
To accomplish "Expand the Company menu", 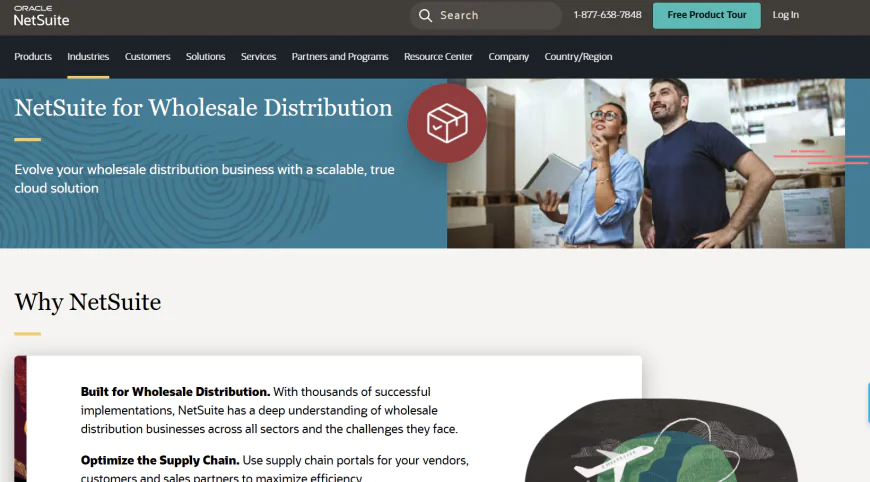I will coord(509,57).
